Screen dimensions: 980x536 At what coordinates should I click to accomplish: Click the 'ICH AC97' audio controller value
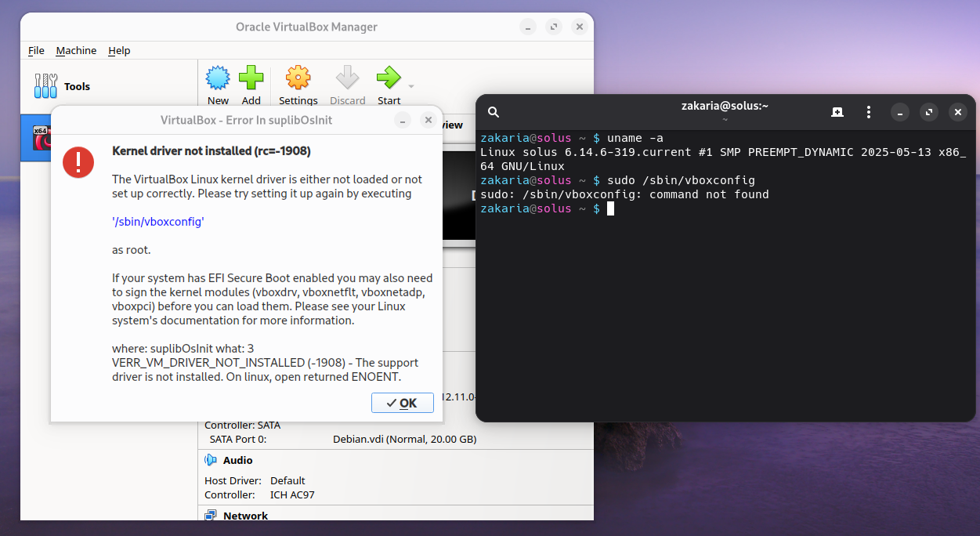point(292,495)
